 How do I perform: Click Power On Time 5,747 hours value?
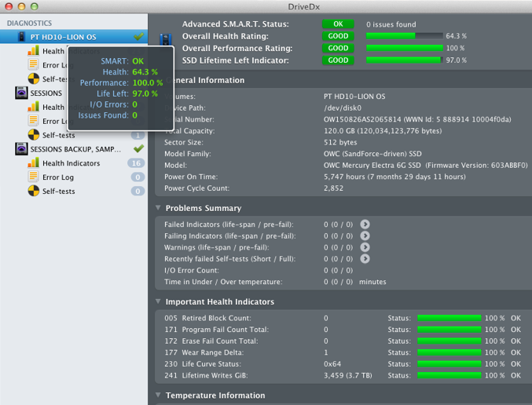tap(394, 177)
